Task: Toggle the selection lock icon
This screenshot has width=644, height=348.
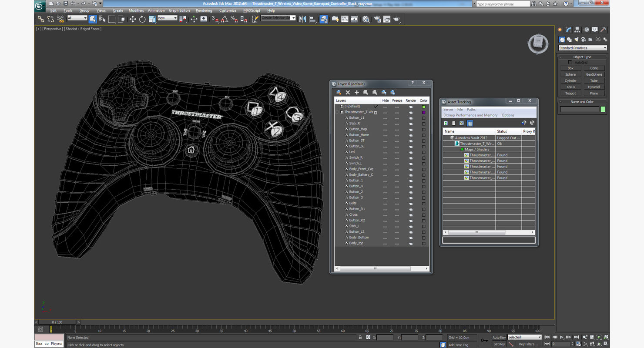Action: point(360,338)
